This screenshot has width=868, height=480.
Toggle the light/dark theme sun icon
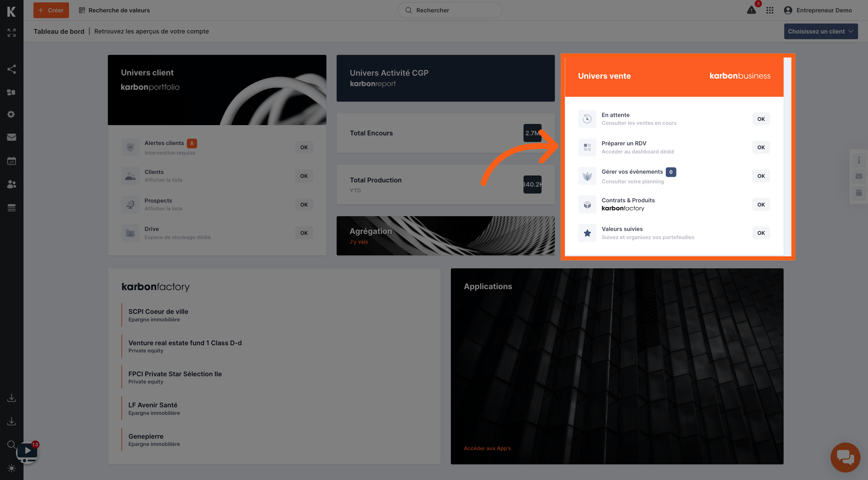point(11,468)
